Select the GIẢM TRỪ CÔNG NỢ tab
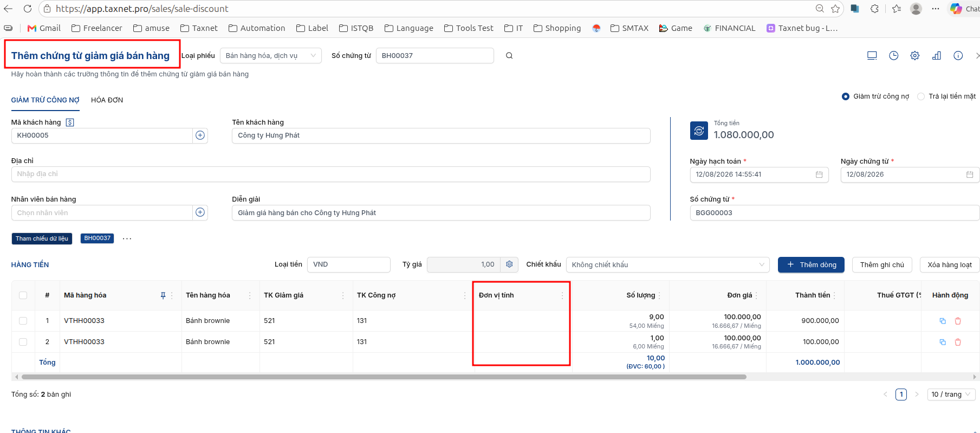The height and width of the screenshot is (433, 980). [x=46, y=100]
